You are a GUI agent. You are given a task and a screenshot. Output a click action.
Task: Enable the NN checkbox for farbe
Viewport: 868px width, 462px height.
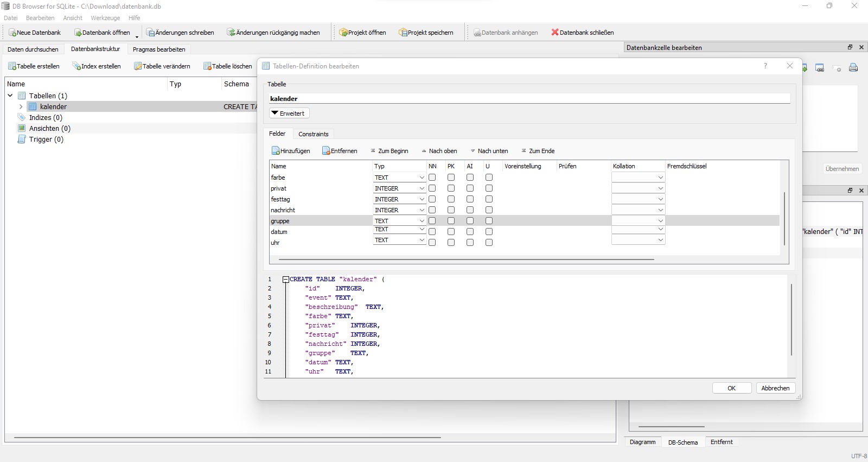point(432,178)
